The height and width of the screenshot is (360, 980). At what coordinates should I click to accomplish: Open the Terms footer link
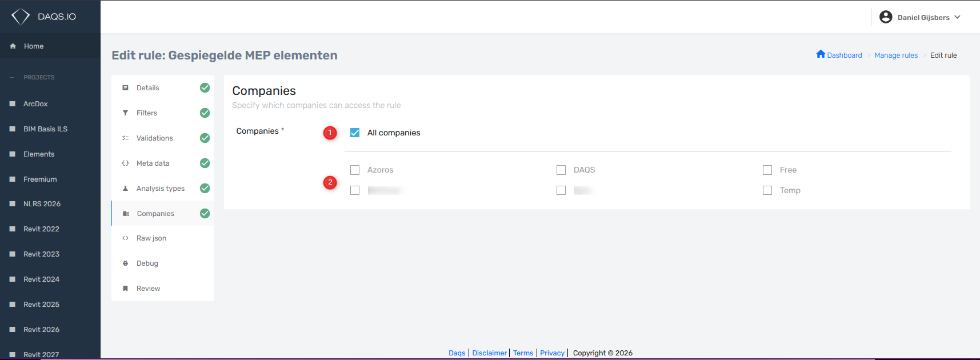point(523,353)
